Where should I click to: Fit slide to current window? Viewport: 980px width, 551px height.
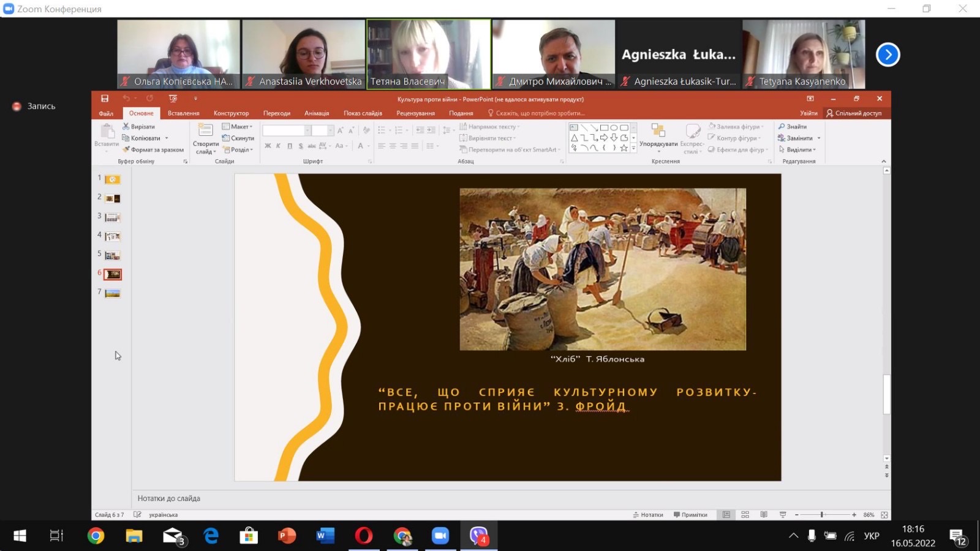click(x=884, y=515)
